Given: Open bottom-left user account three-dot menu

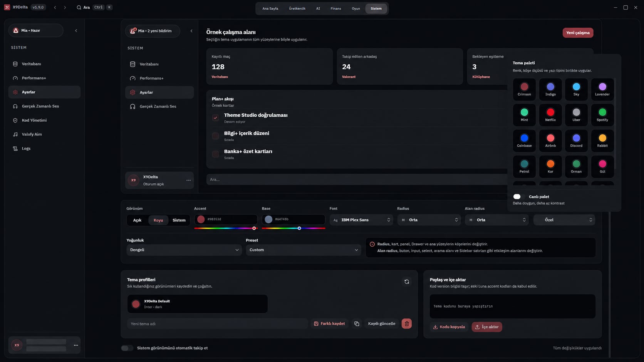Looking at the screenshot, I should pyautogui.click(x=76, y=345).
